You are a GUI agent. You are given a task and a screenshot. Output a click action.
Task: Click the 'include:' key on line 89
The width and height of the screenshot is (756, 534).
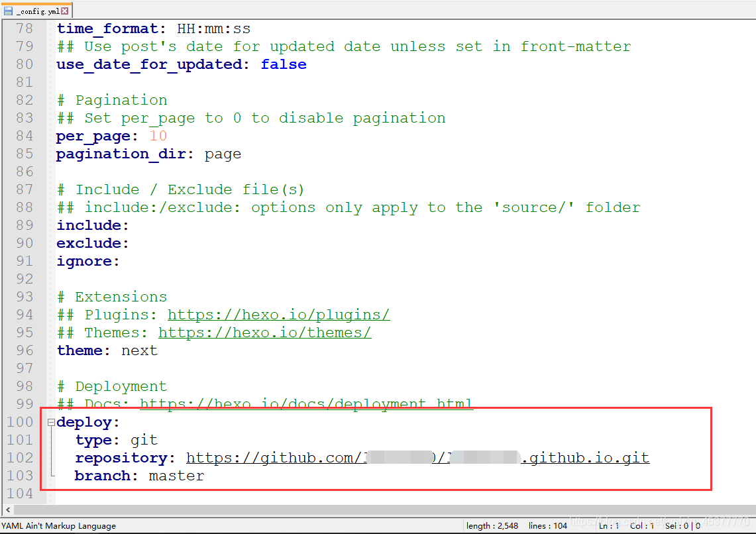(93, 225)
